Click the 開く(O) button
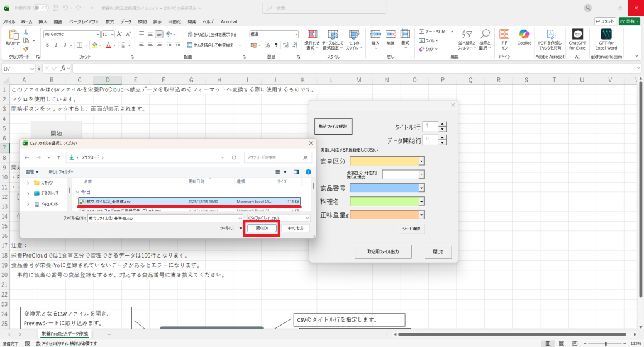This screenshot has width=644, height=347. click(261, 228)
